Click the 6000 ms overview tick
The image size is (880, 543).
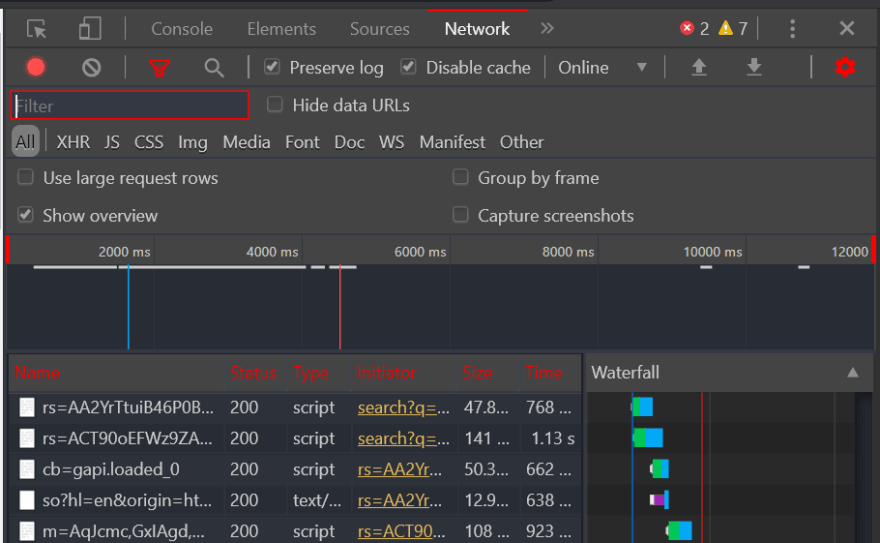pyautogui.click(x=420, y=252)
